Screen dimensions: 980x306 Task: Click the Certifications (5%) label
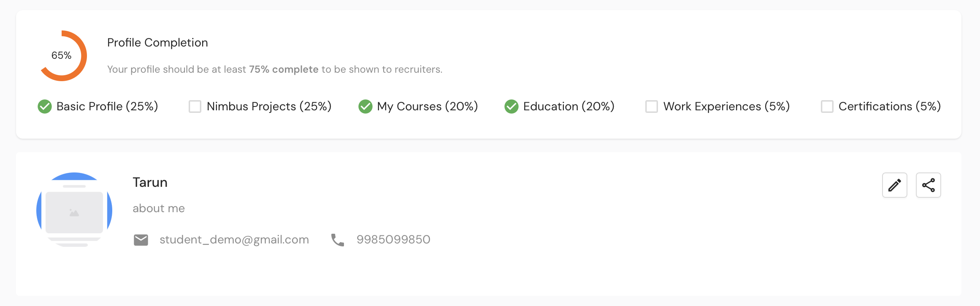pyautogui.click(x=889, y=107)
